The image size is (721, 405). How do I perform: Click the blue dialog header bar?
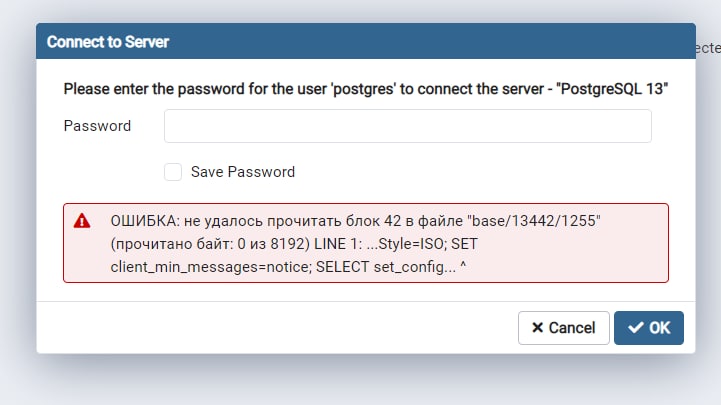point(366,41)
